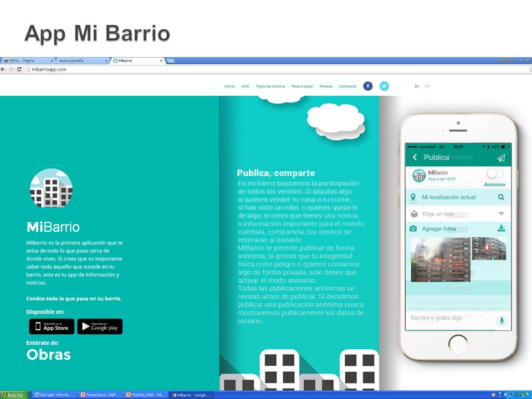This screenshot has width=532, height=399.
Task: Open the Inicio menu item
Action: (229, 86)
